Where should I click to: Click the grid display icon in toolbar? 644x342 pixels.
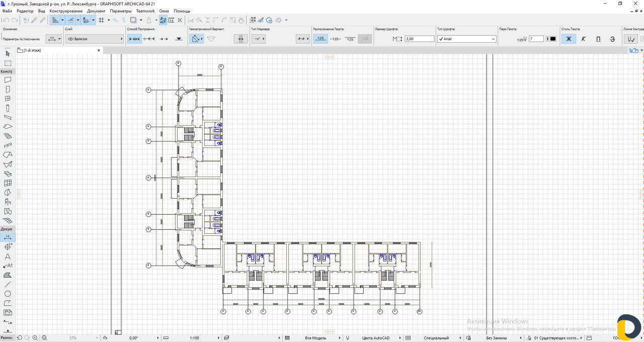point(101,20)
